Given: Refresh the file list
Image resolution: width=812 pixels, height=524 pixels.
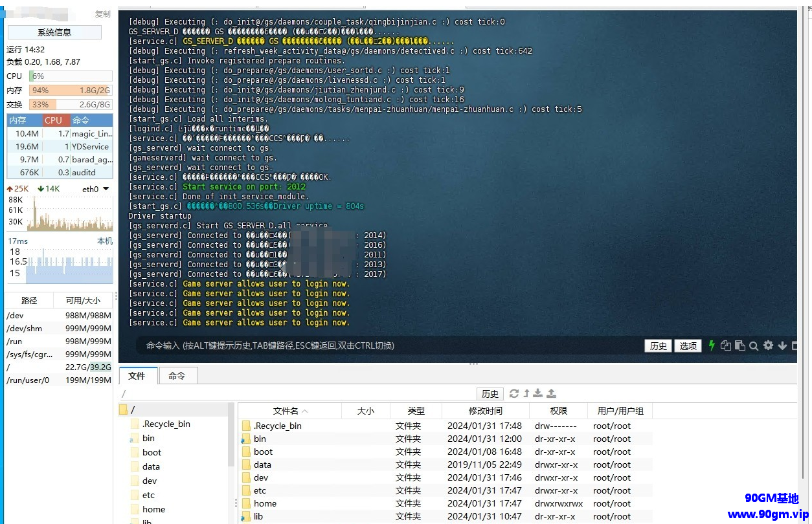Looking at the screenshot, I should click(x=514, y=393).
